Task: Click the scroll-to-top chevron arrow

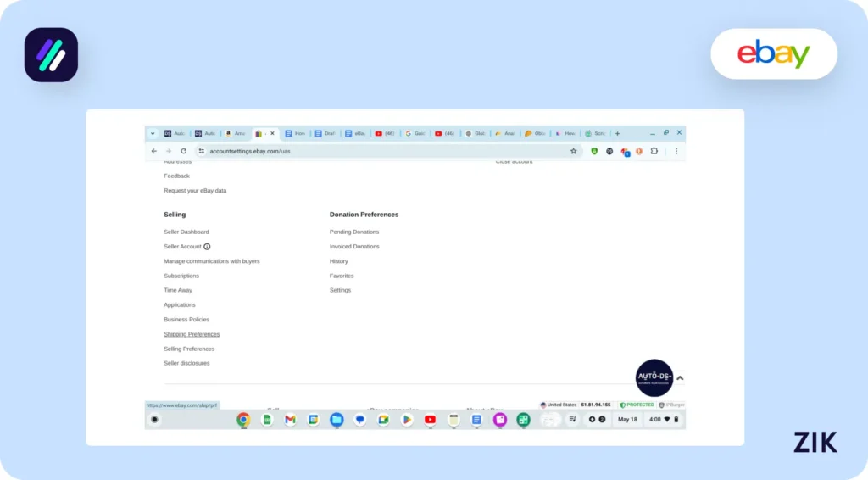Action: coord(679,378)
